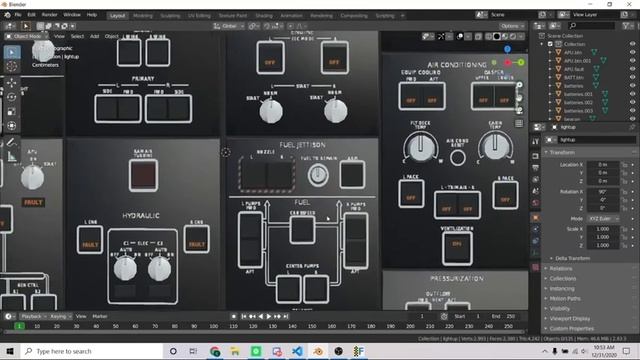Viewport: 640px width, 360px height.
Task: Expand the Collections panel
Action: (562, 278)
